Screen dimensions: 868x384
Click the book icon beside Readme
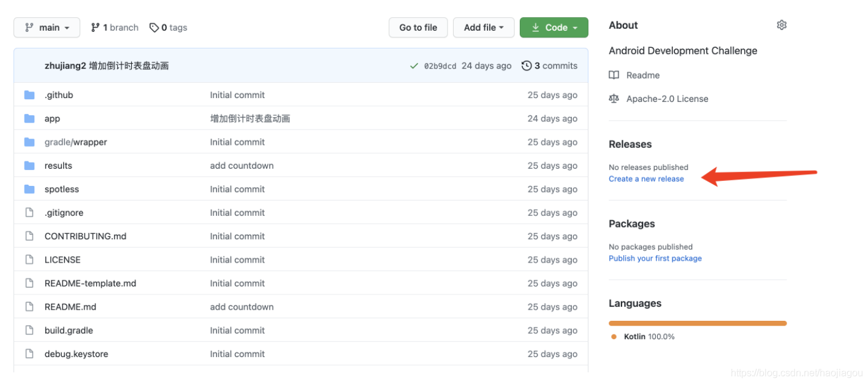point(614,75)
